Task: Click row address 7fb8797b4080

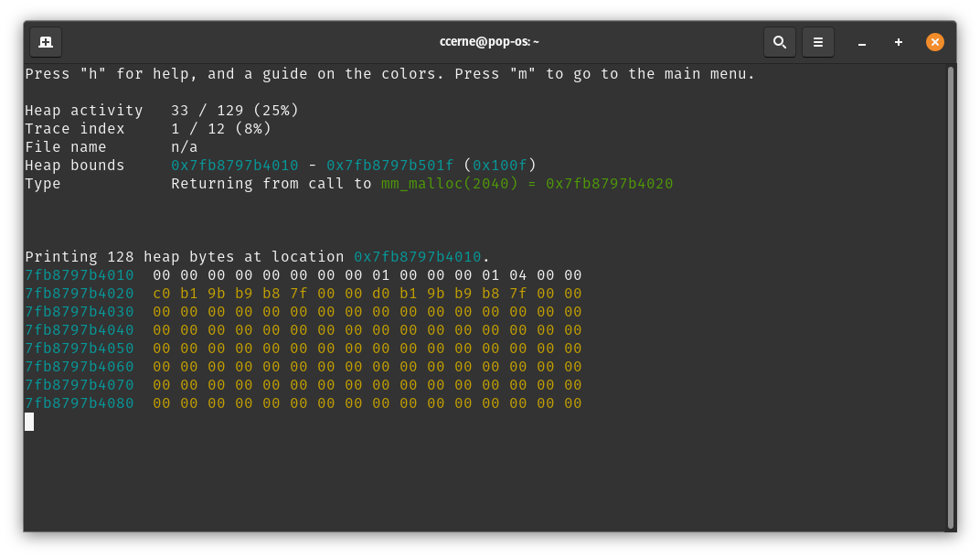Action: (80, 403)
